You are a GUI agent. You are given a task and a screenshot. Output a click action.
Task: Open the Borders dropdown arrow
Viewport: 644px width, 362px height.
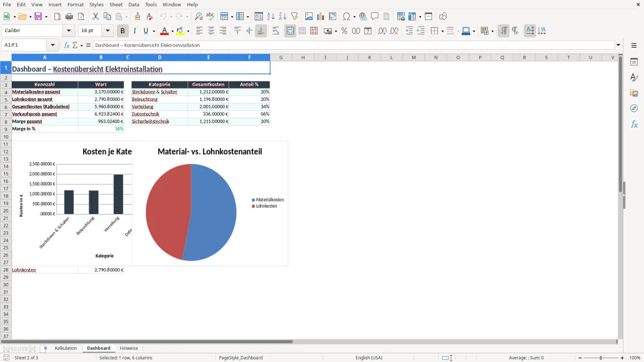coord(442,31)
